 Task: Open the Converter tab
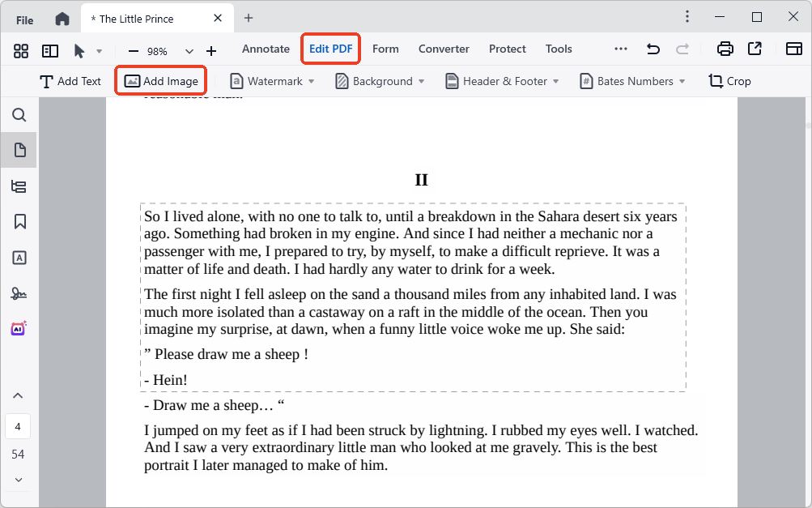tap(444, 49)
